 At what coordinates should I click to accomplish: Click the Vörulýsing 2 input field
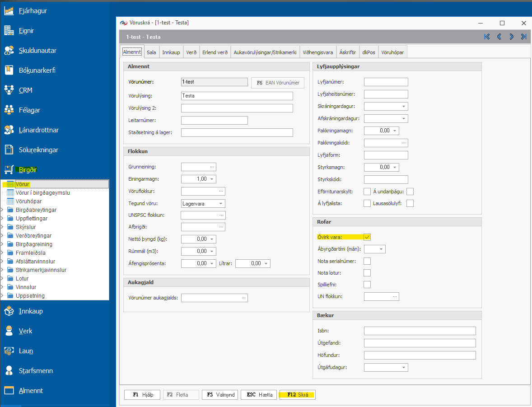point(237,108)
